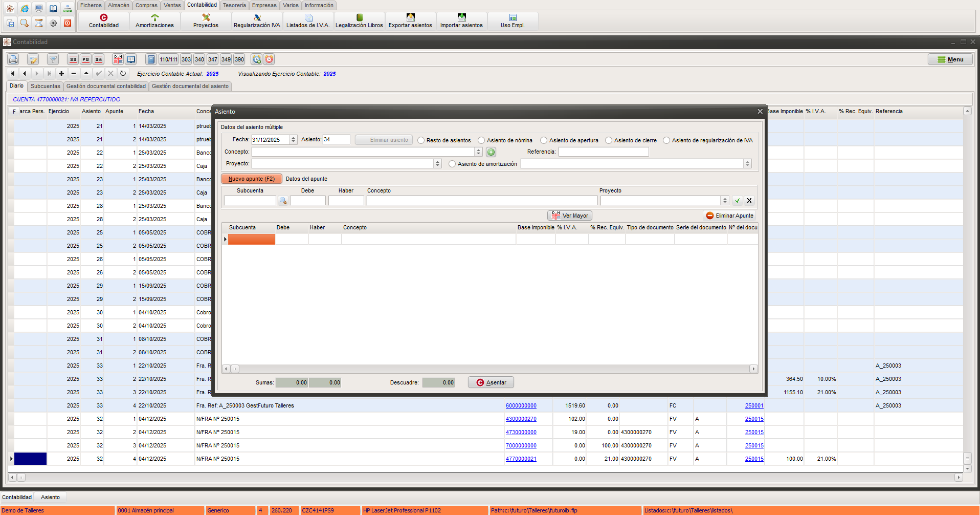Open the Tesorería menu tab
The width and height of the screenshot is (980, 515).
tap(234, 5)
